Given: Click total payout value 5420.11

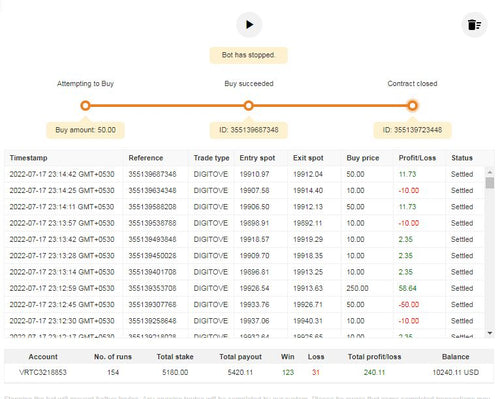Looking at the screenshot, I should 240,372.
